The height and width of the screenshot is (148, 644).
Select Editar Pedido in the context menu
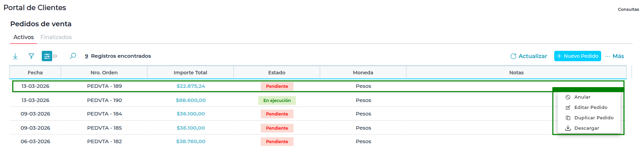click(590, 108)
